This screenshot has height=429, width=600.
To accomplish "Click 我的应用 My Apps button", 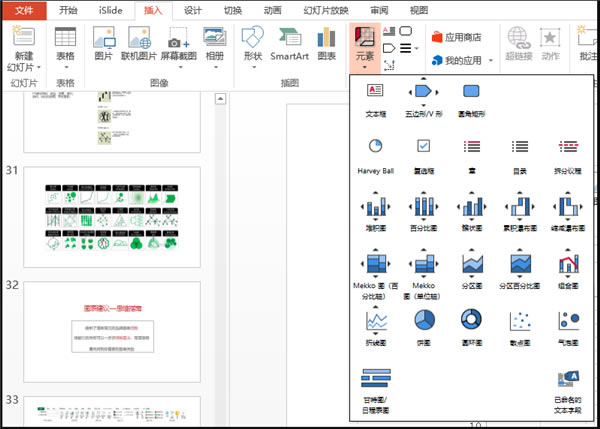I will (457, 60).
